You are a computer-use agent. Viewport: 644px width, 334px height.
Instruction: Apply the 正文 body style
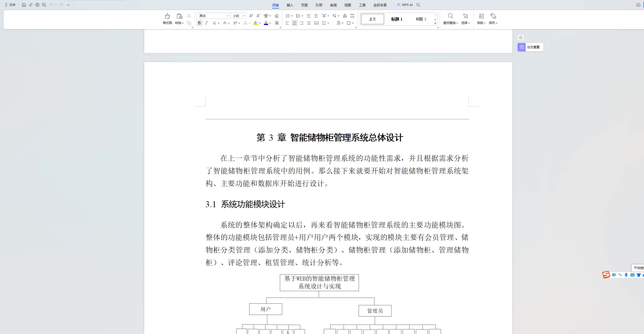tap(373, 19)
